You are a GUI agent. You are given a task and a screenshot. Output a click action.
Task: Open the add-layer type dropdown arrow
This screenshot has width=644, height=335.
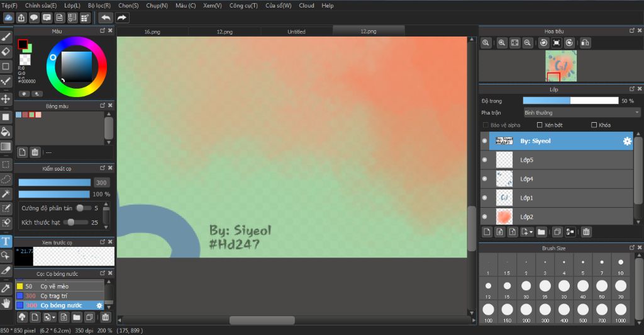coord(531,232)
